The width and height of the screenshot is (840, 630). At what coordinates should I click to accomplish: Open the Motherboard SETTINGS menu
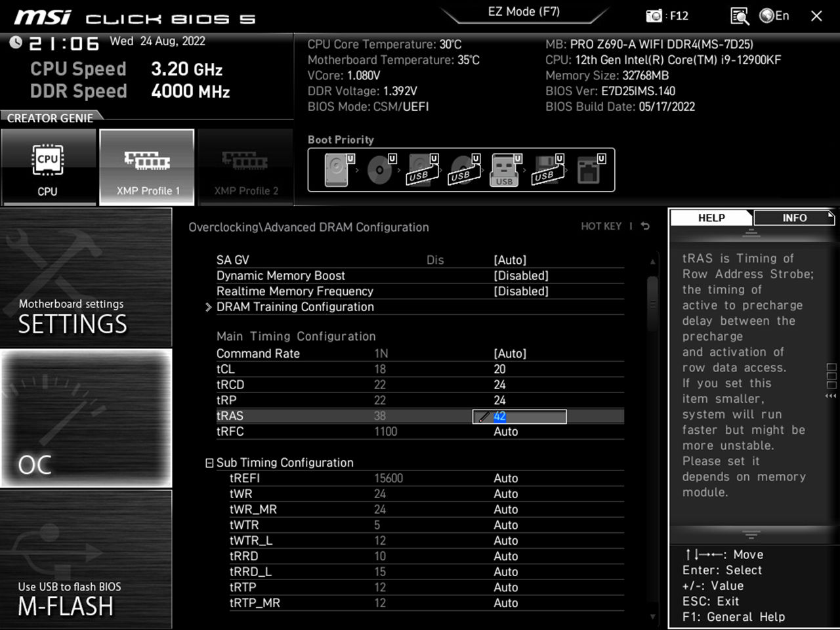86,278
